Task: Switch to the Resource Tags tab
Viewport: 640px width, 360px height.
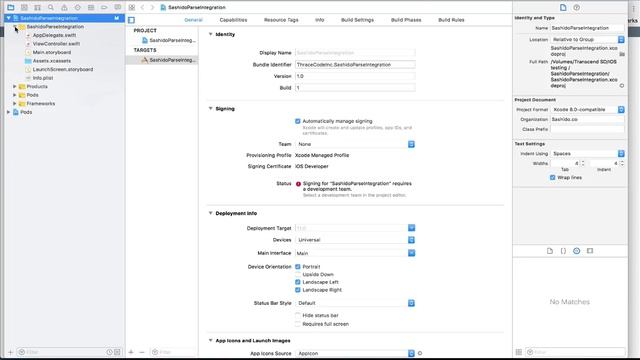Action: 281,20
